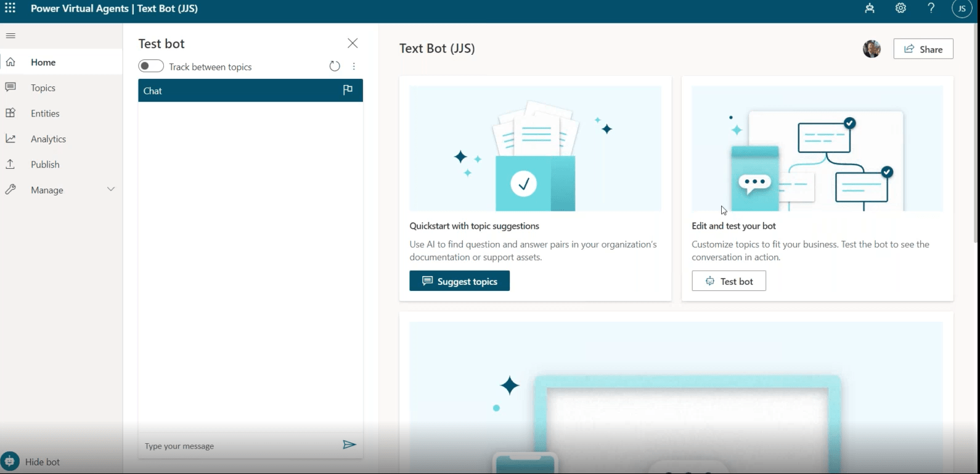Click the user avatar photo next to Share
Viewport: 980px width, 474px height.
872,49
